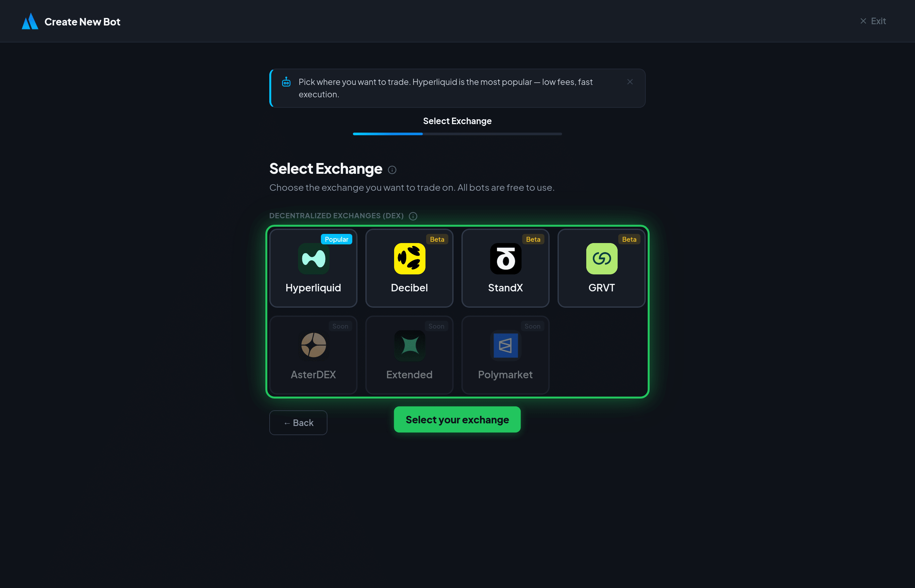The image size is (915, 588).
Task: Select the Hyperliquid exchange icon
Action: (313, 258)
